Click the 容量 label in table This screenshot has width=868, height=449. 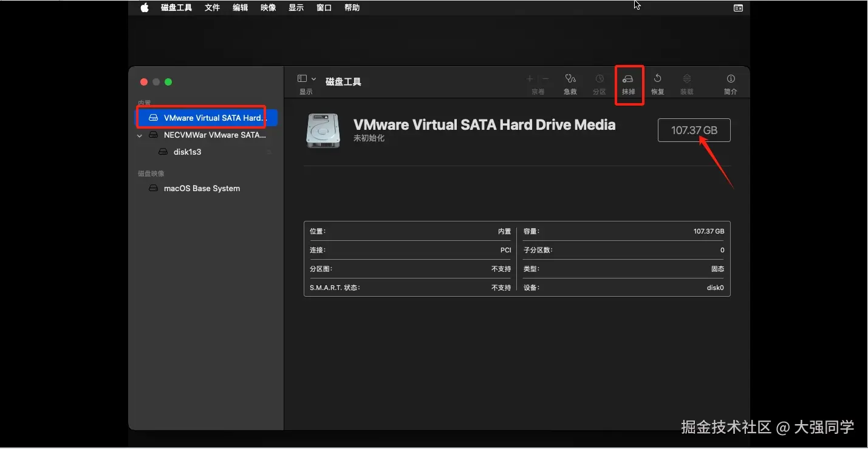[531, 231]
